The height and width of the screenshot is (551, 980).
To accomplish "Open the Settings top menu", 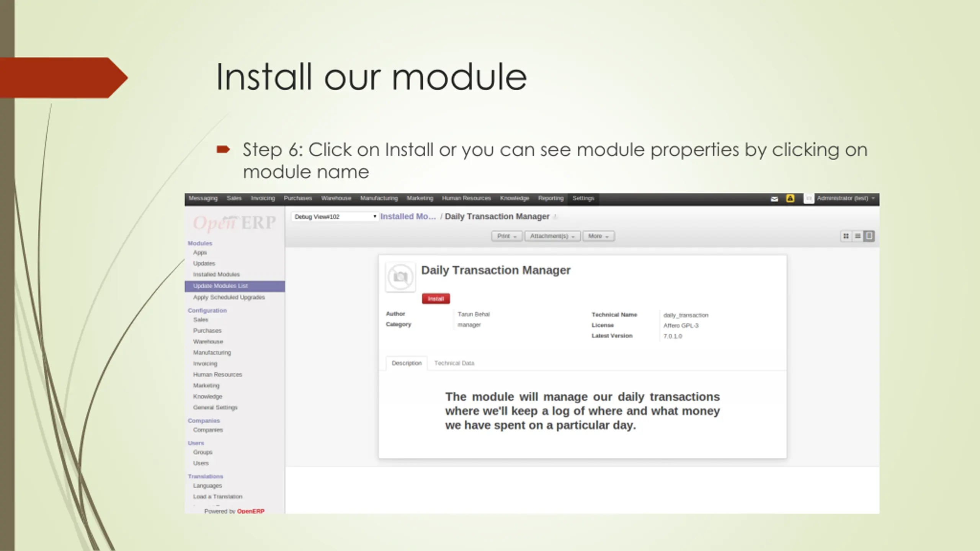I will point(583,198).
